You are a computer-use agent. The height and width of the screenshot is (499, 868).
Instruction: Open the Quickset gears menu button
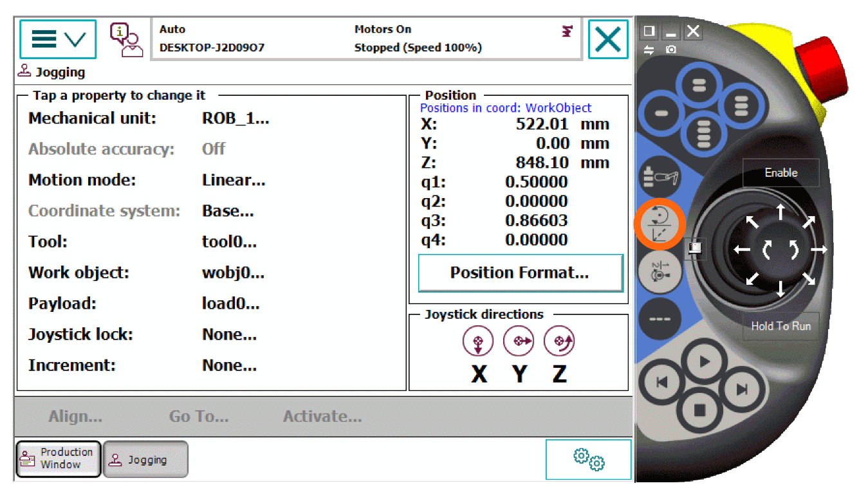click(x=588, y=459)
